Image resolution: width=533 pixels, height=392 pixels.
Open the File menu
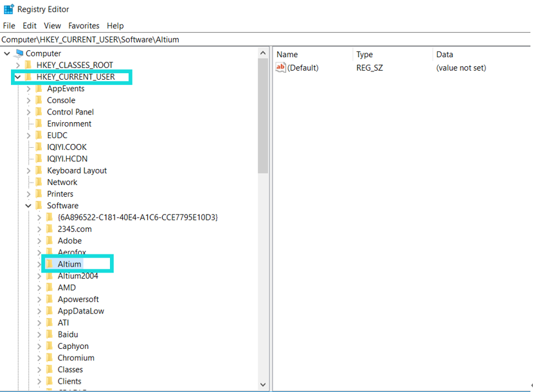click(9, 26)
